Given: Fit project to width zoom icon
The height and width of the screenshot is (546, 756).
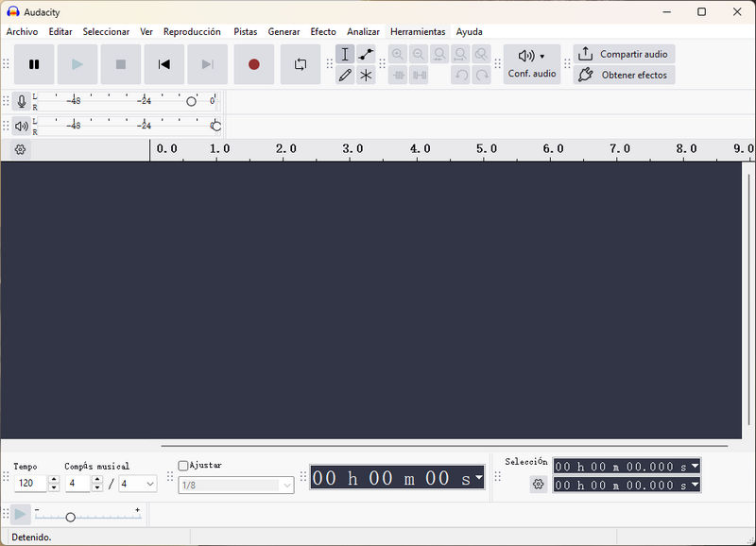Looking at the screenshot, I should coord(460,54).
